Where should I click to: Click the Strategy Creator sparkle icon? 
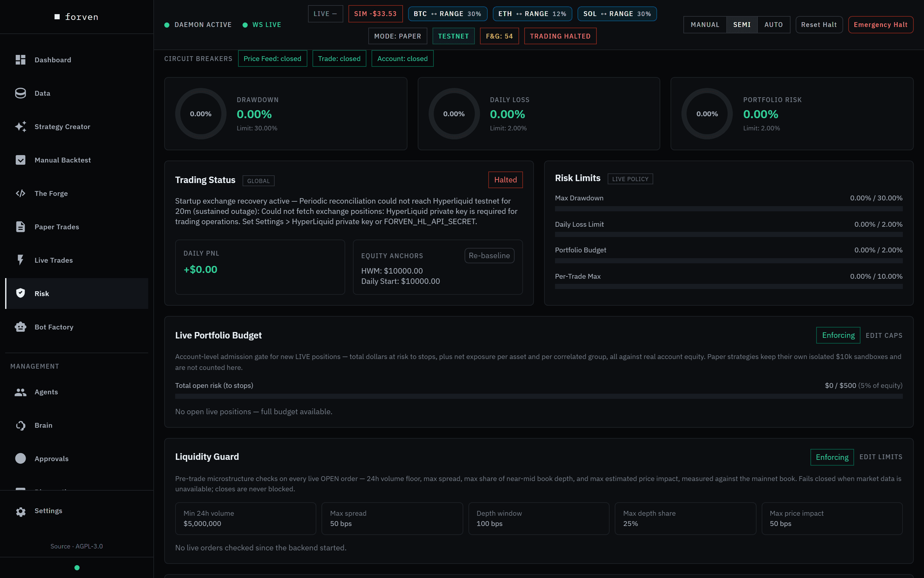[21, 127]
